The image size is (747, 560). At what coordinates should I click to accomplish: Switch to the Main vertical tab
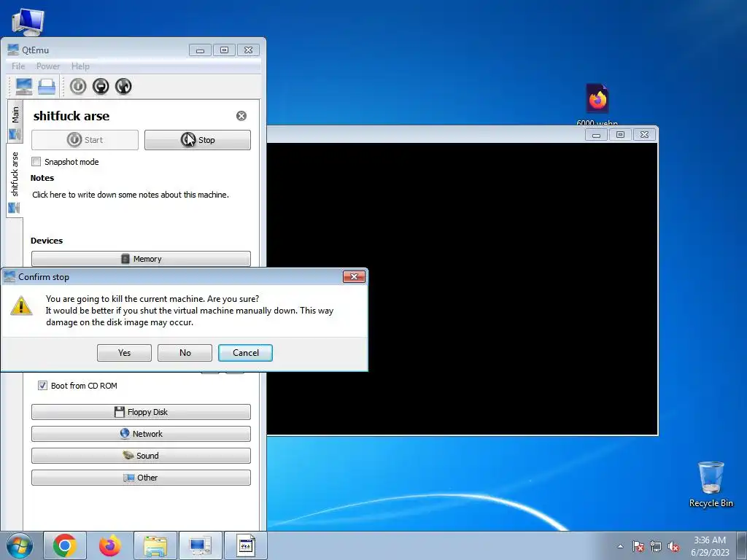pyautogui.click(x=15, y=122)
